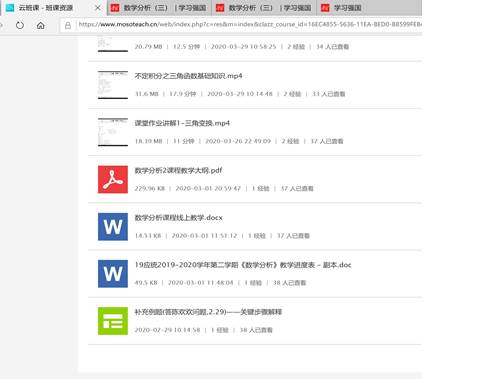Open 数学分析2课程教学大纲.pdf title link
Viewport: 482px width, 379px height.
(x=178, y=170)
